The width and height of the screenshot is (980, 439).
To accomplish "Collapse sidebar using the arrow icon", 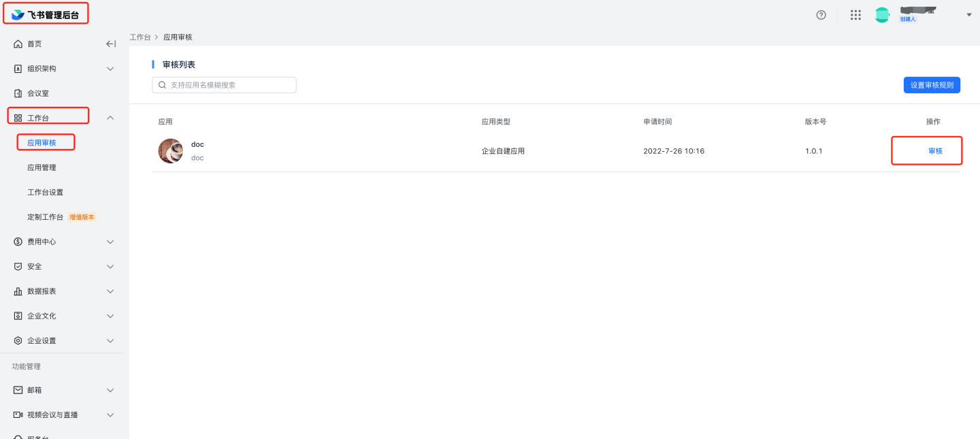I will click(110, 44).
